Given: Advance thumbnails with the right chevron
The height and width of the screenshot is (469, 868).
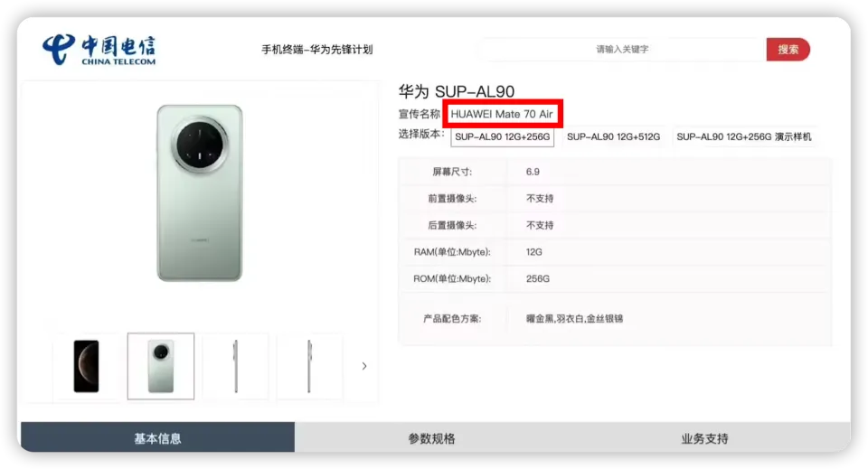Looking at the screenshot, I should (363, 366).
